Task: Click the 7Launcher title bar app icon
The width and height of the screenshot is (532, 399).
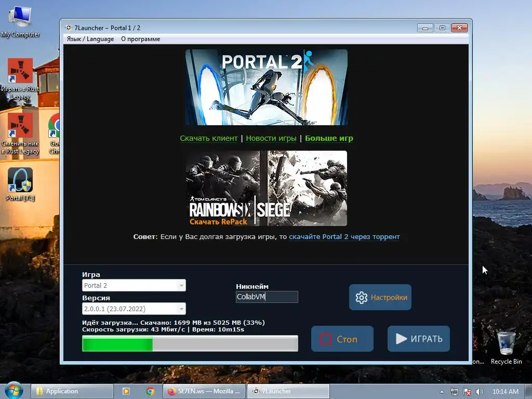Action: 69,28
